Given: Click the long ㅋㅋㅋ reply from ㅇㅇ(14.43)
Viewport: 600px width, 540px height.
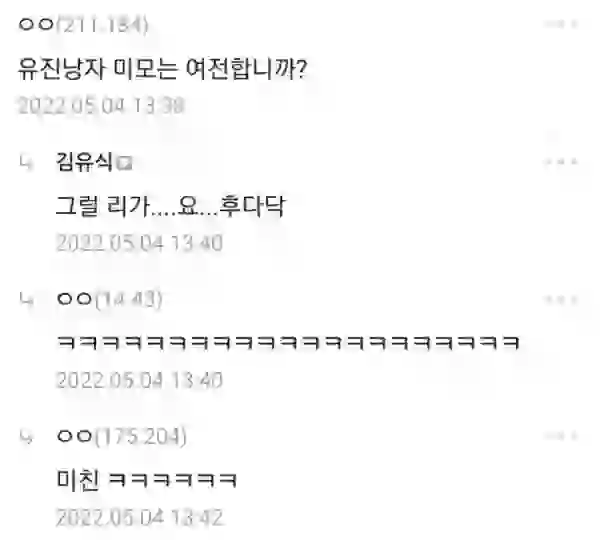Looking at the screenshot, I should tap(288, 343).
